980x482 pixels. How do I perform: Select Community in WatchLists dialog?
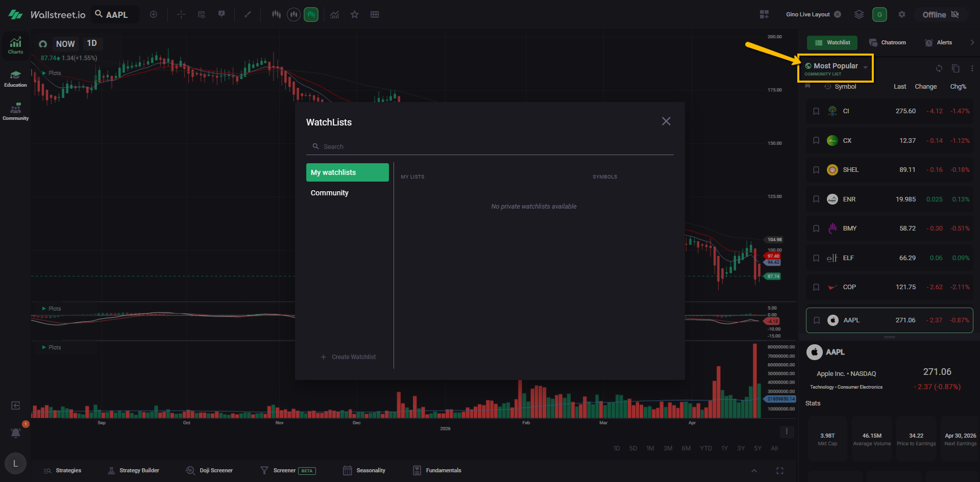pos(330,193)
